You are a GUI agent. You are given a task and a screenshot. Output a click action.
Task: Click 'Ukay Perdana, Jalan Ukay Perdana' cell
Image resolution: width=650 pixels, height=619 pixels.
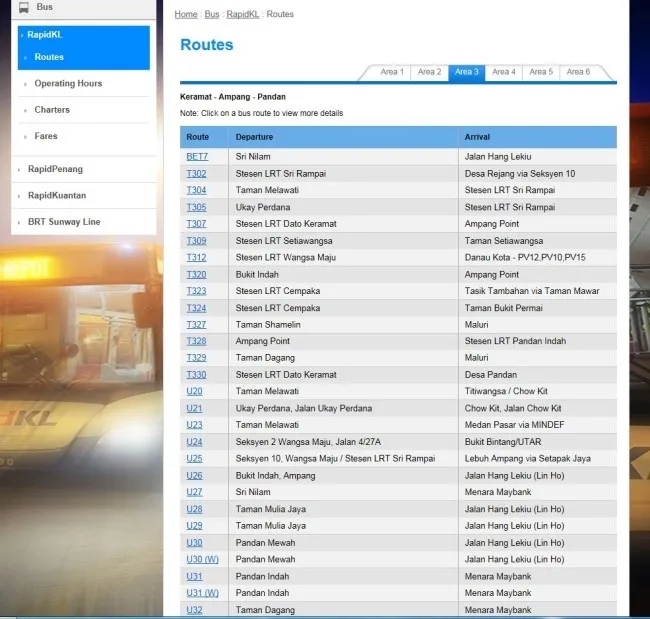304,408
